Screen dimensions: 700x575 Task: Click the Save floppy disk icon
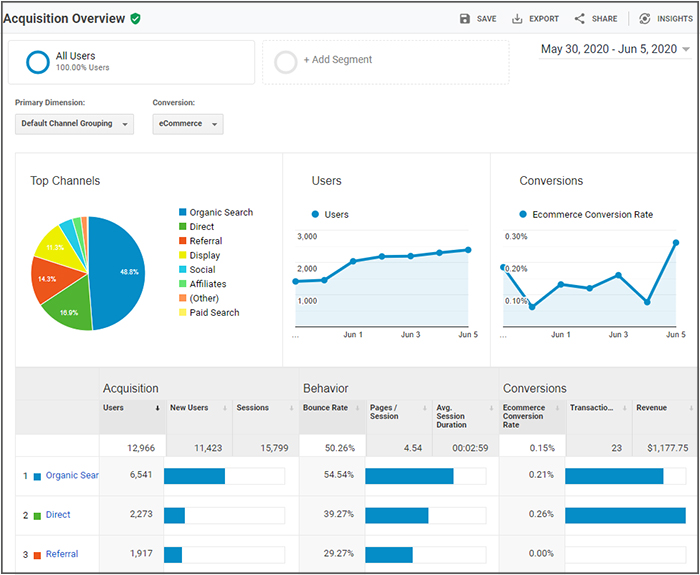(x=465, y=19)
